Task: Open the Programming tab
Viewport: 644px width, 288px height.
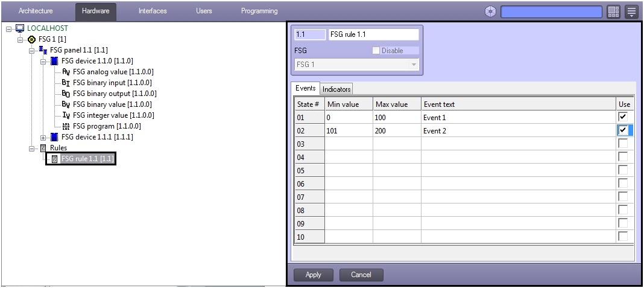Action: point(259,11)
